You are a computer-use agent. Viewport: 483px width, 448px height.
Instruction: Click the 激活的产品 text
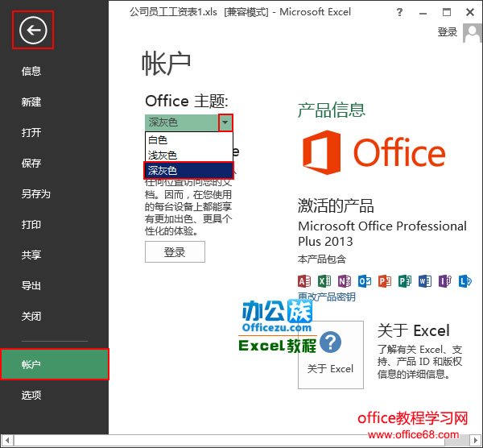click(x=336, y=205)
